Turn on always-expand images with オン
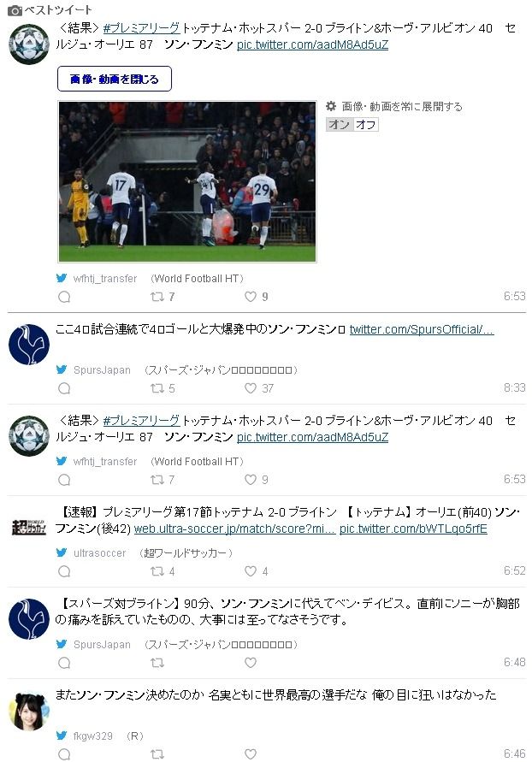532x762 pixels. 339,124
